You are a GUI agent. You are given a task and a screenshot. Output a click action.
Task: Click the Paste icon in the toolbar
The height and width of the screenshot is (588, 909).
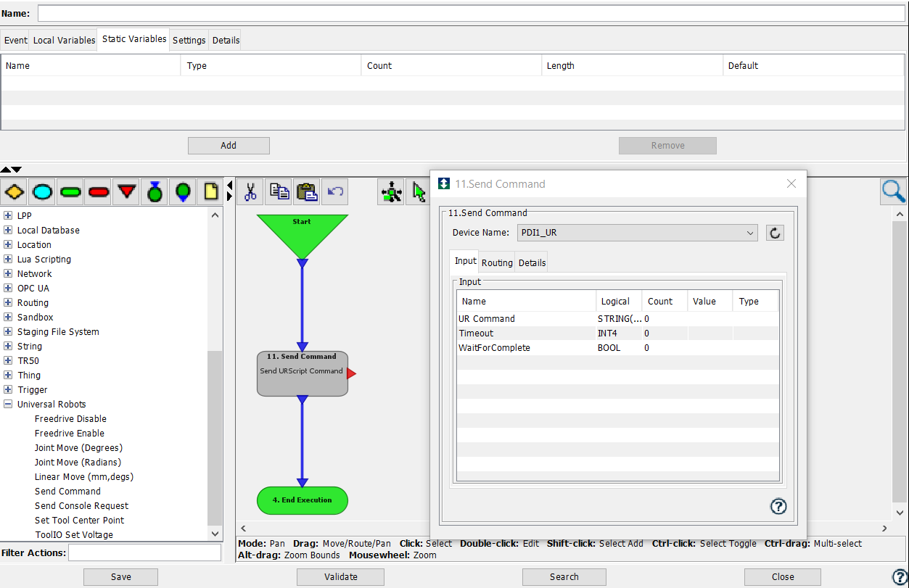(x=307, y=191)
